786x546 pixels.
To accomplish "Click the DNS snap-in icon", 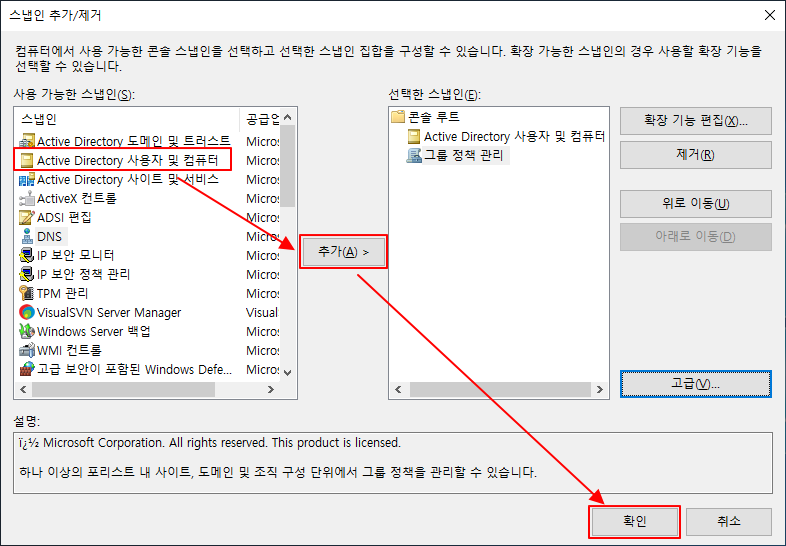I will [27, 236].
